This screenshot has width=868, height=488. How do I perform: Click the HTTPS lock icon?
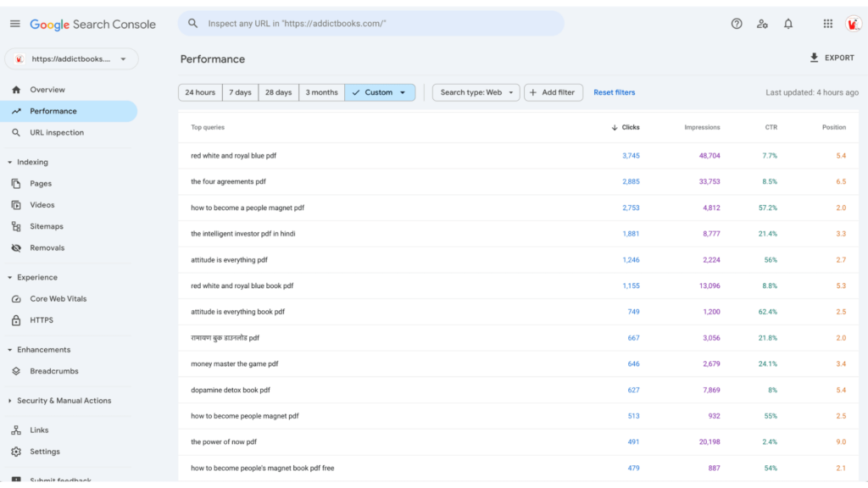tap(16, 320)
